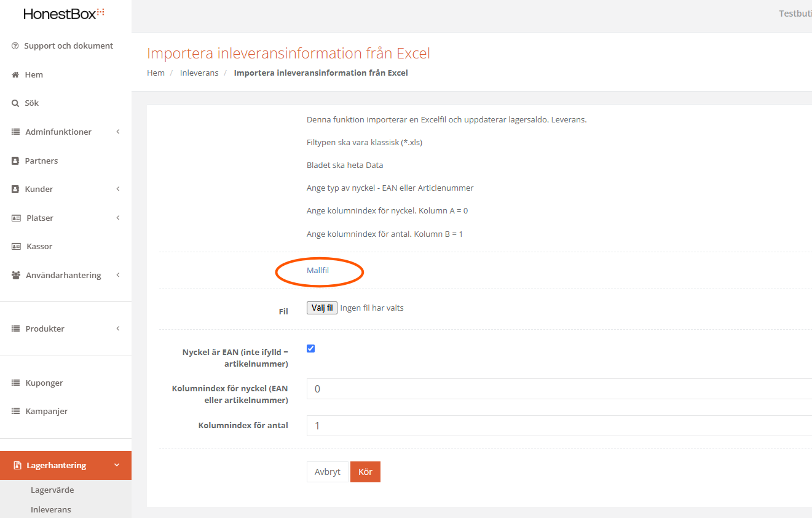Open Lagervärde in the sidebar
Image resolution: width=812 pixels, height=518 pixels.
52,490
